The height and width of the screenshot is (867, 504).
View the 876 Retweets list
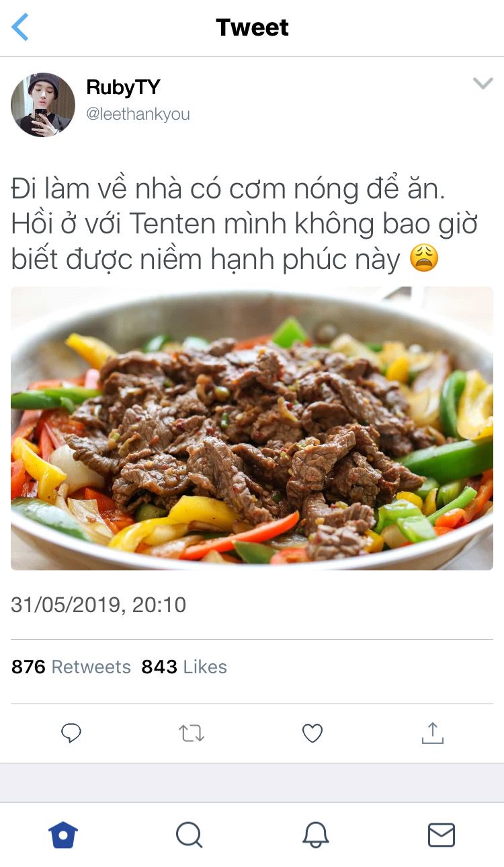[x=71, y=667]
